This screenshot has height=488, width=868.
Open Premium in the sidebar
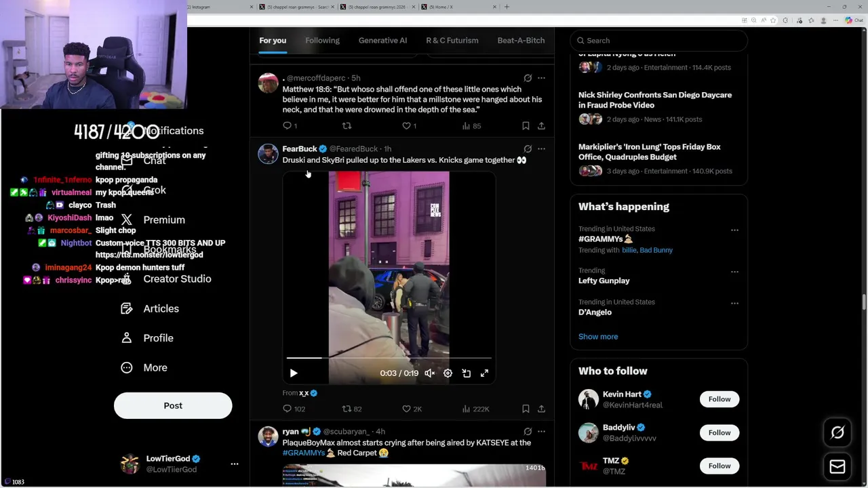153,220
